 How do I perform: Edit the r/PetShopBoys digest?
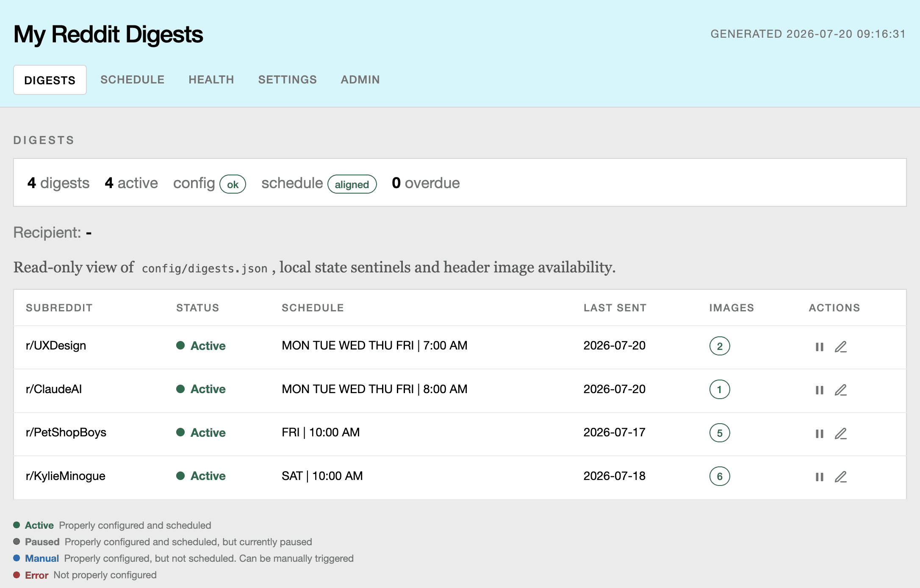click(x=841, y=434)
